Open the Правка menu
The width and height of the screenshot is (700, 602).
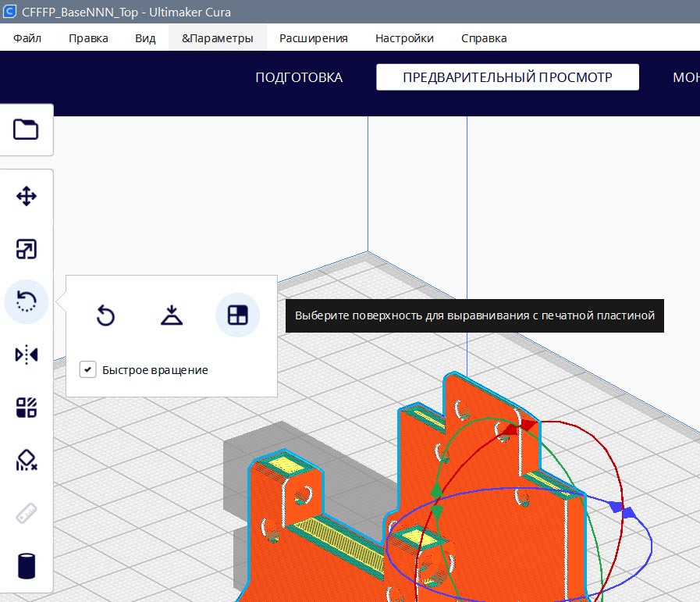tap(88, 37)
